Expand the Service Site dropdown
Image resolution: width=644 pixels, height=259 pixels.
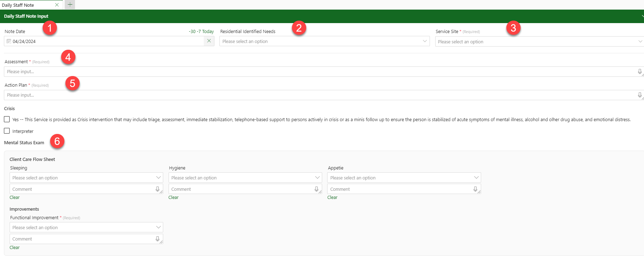coord(539,42)
